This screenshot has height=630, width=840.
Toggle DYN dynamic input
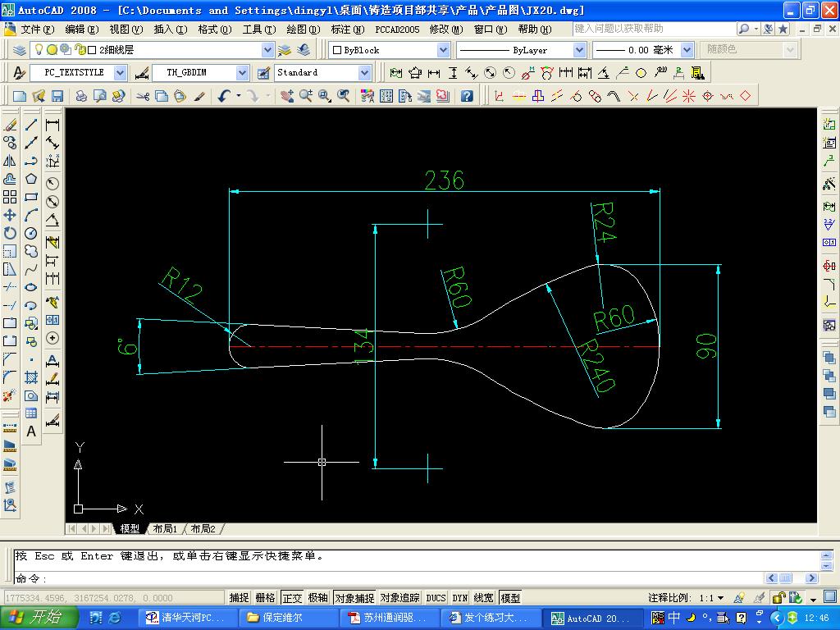(459, 597)
